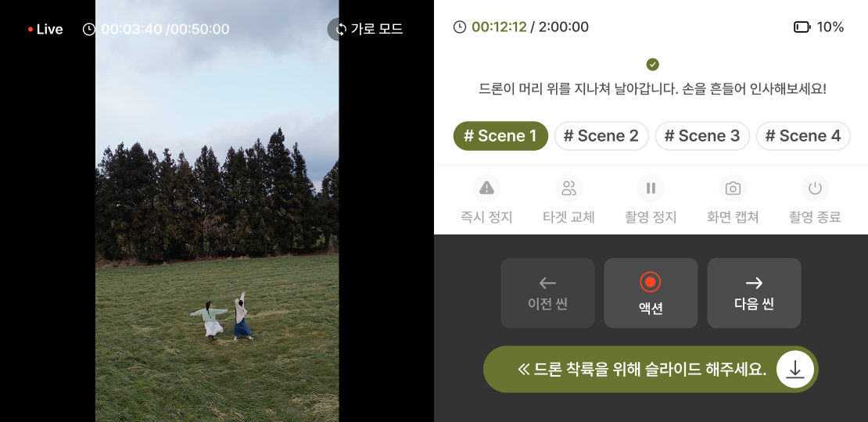The height and width of the screenshot is (422, 868).
Task: Pause recording with the 촬영 정지 icon
Action: (651, 188)
